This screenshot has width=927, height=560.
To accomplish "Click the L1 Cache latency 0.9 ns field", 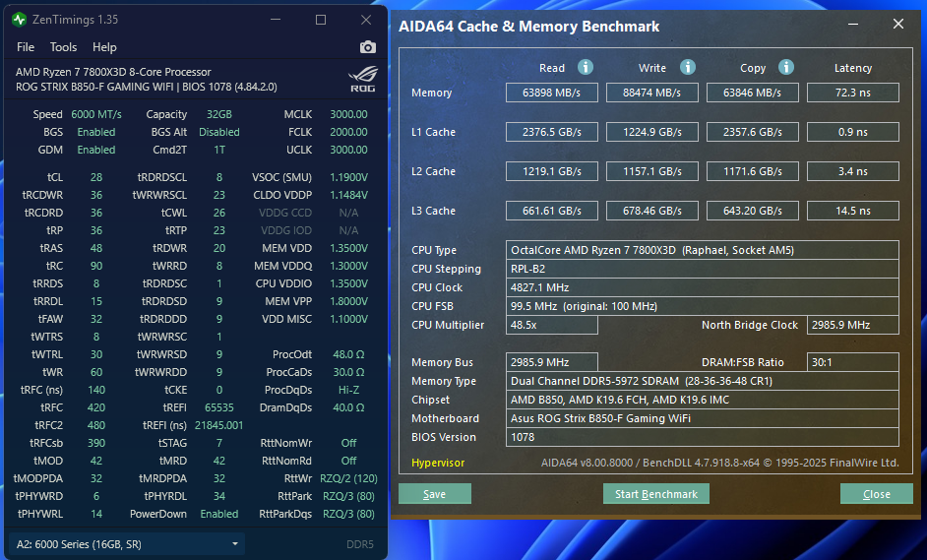I will (853, 132).
